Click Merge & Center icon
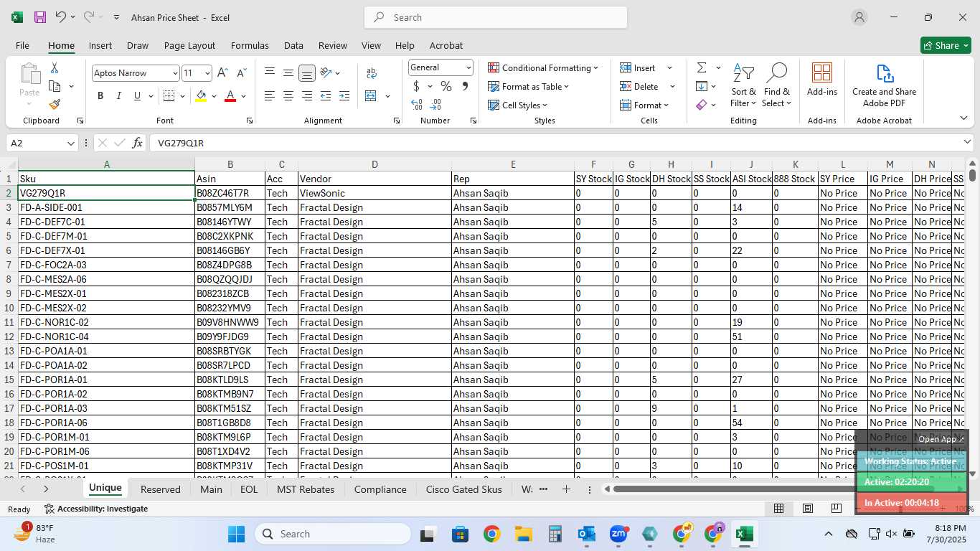 [371, 96]
